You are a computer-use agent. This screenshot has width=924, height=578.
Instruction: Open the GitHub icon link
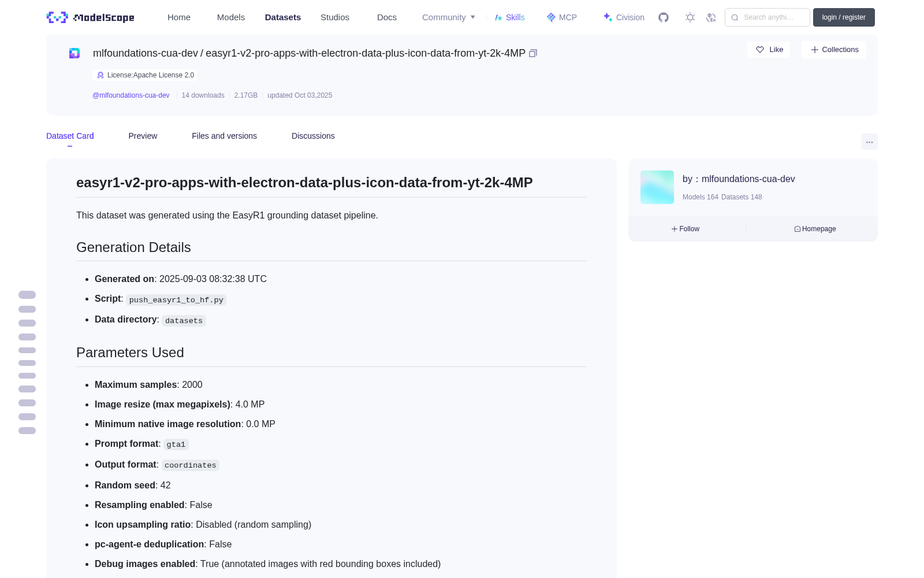[x=664, y=17]
